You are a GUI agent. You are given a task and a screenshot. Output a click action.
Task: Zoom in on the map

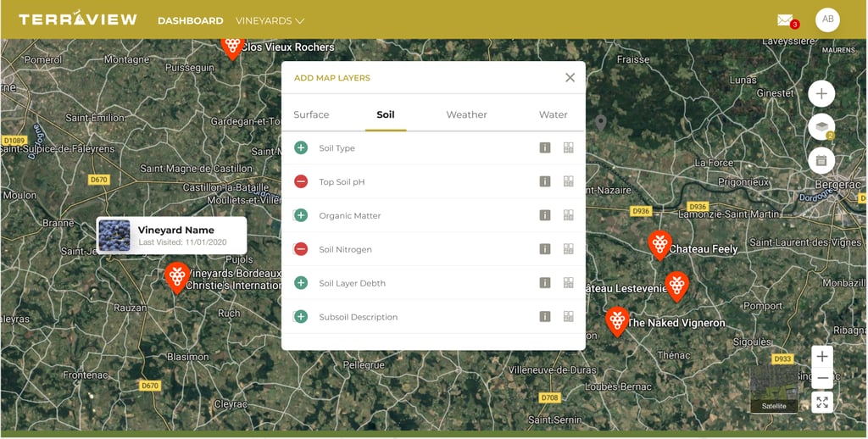pos(822,356)
